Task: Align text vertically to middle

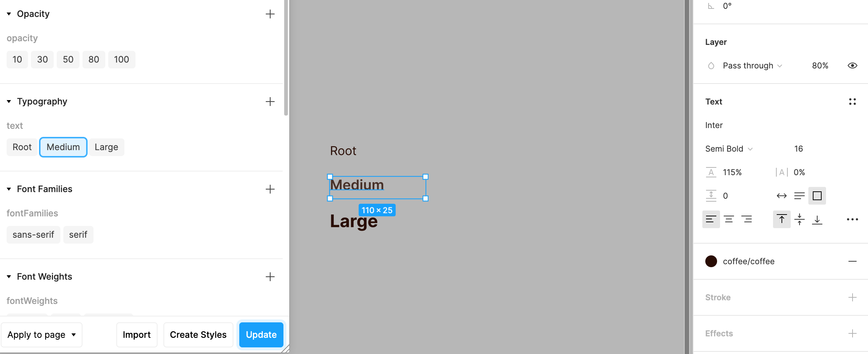Action: point(800,219)
